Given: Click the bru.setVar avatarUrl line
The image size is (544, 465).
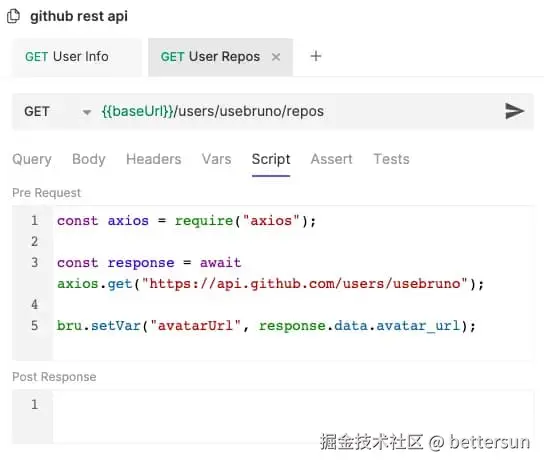Looking at the screenshot, I should pyautogui.click(x=266, y=326).
